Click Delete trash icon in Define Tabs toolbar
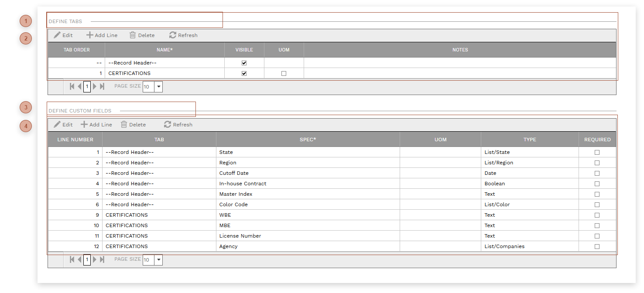 pos(133,35)
